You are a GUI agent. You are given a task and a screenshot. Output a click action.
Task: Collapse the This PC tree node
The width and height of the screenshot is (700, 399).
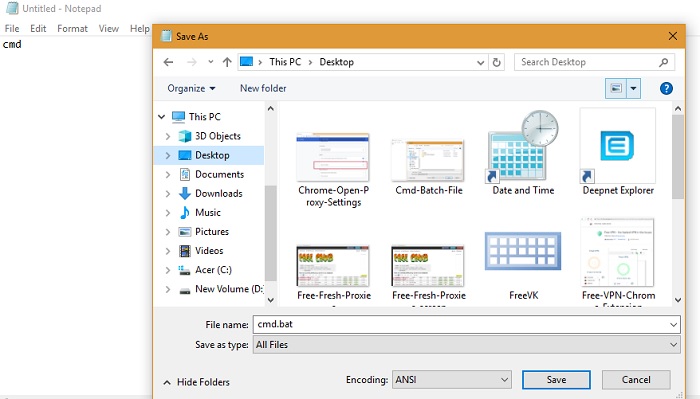[x=162, y=117]
